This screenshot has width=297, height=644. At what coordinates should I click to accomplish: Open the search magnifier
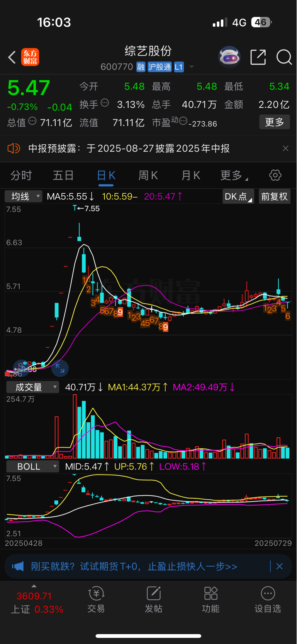(284, 57)
